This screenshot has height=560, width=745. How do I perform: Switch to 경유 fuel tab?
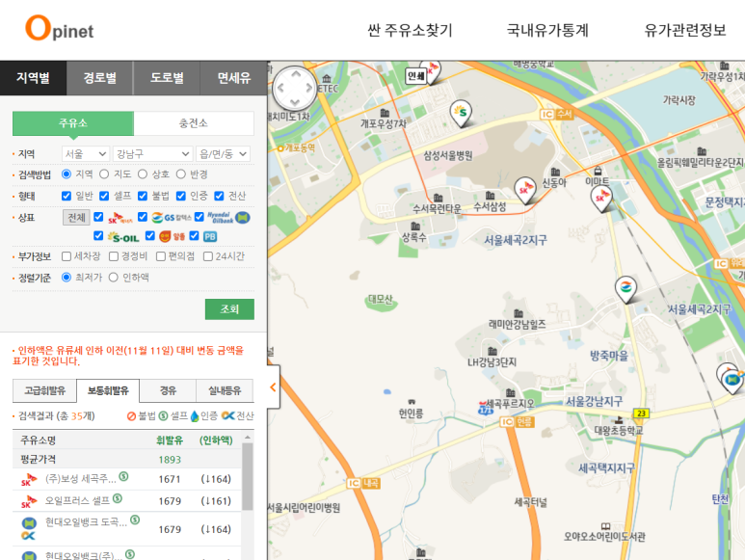pyautogui.click(x=168, y=391)
